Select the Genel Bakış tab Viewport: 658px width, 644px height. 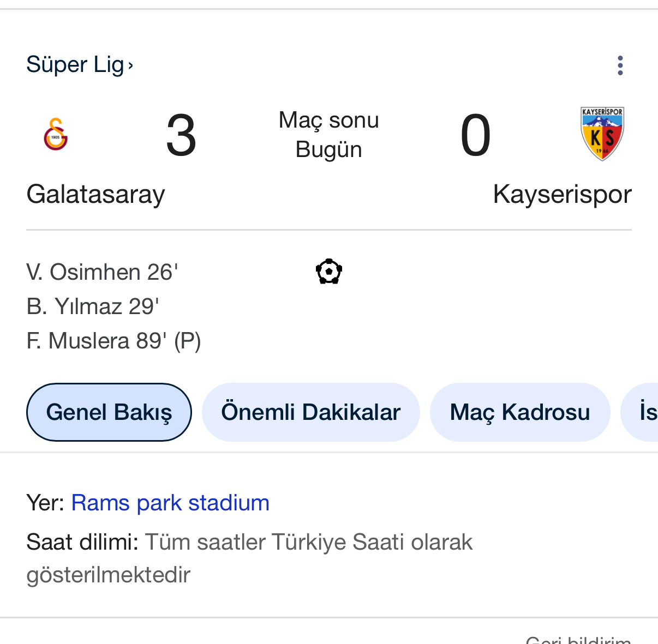pos(109,412)
